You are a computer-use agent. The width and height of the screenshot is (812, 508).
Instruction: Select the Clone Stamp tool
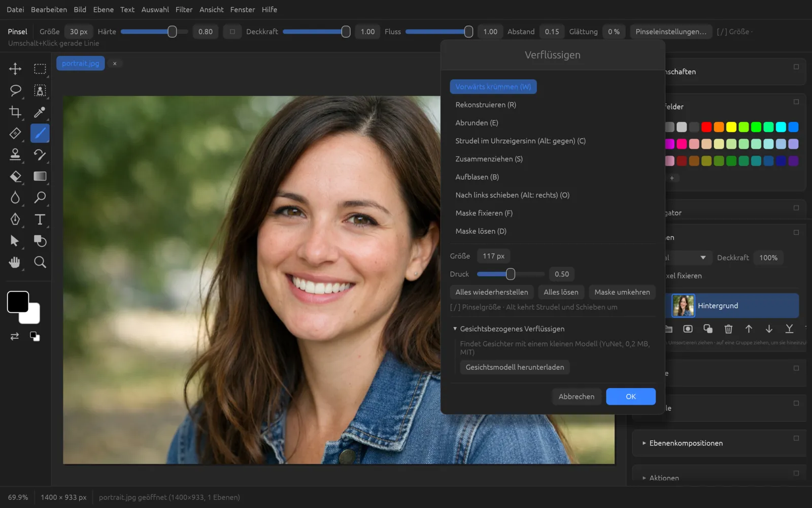15,154
